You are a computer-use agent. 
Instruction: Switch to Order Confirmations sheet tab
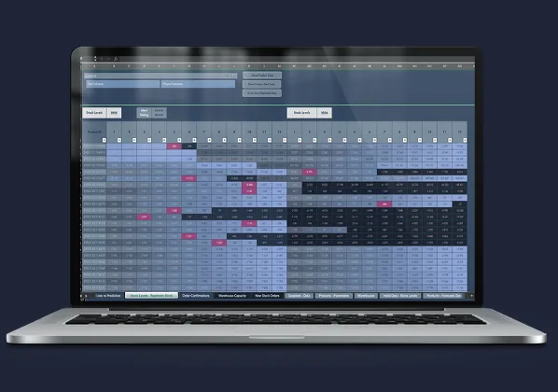(x=196, y=296)
